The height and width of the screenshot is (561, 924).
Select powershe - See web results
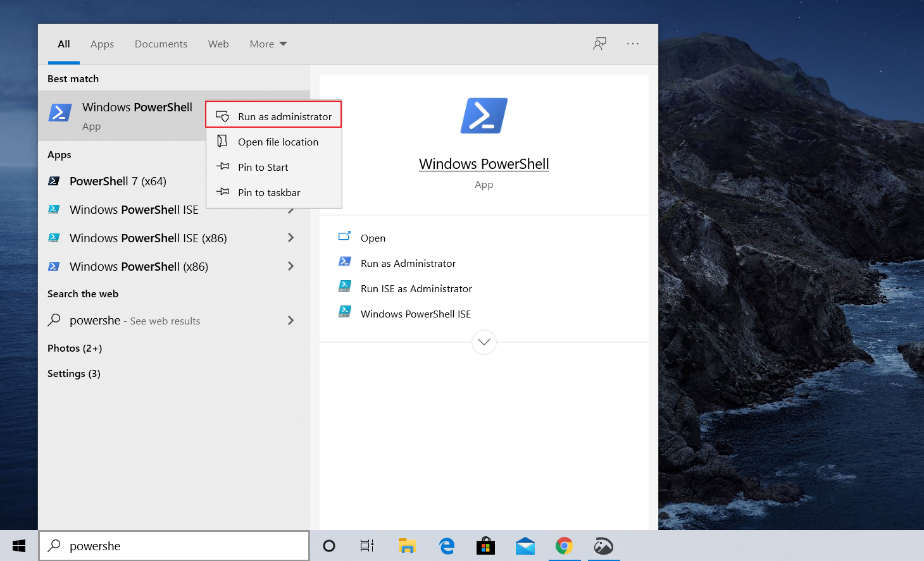coord(174,321)
